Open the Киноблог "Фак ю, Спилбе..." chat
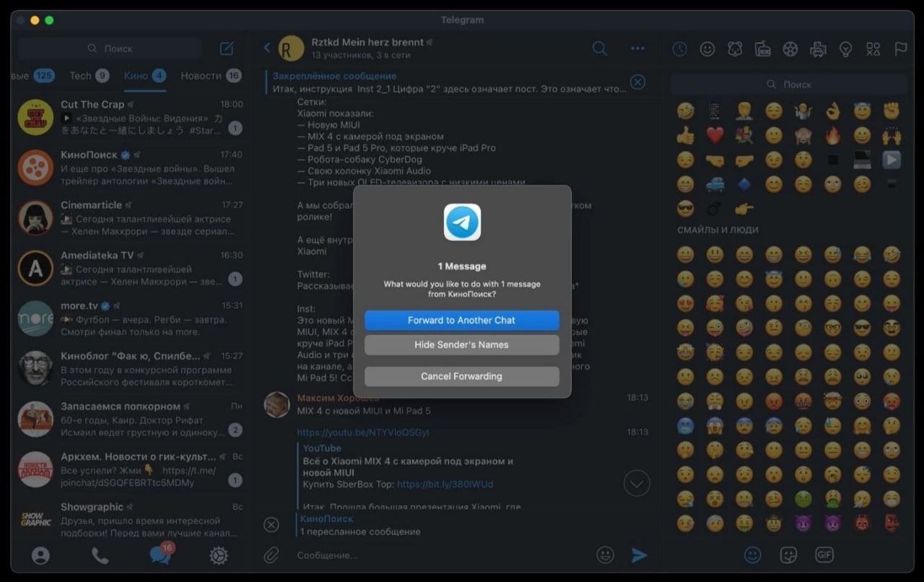Viewport: 924px width, 582px height. tap(129, 369)
